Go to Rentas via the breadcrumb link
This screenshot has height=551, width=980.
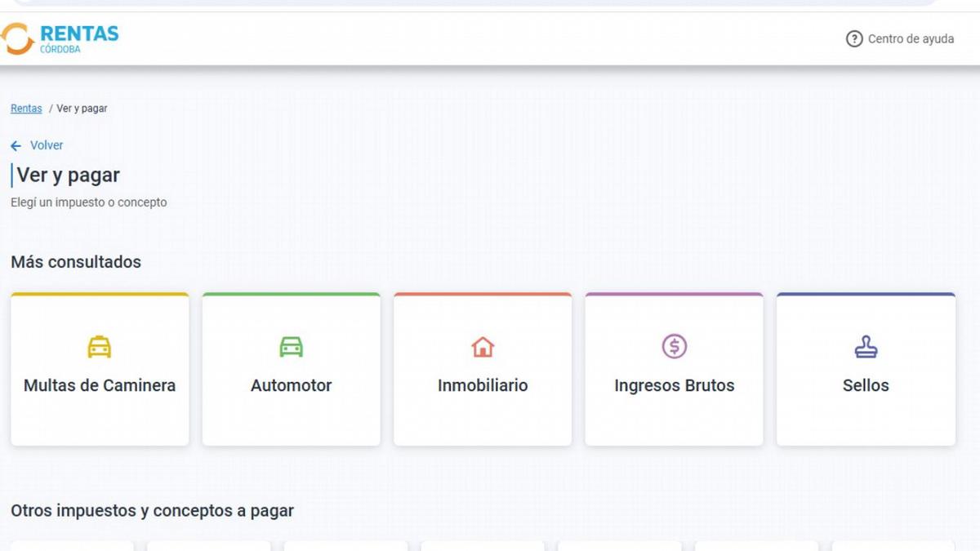pyautogui.click(x=26, y=109)
